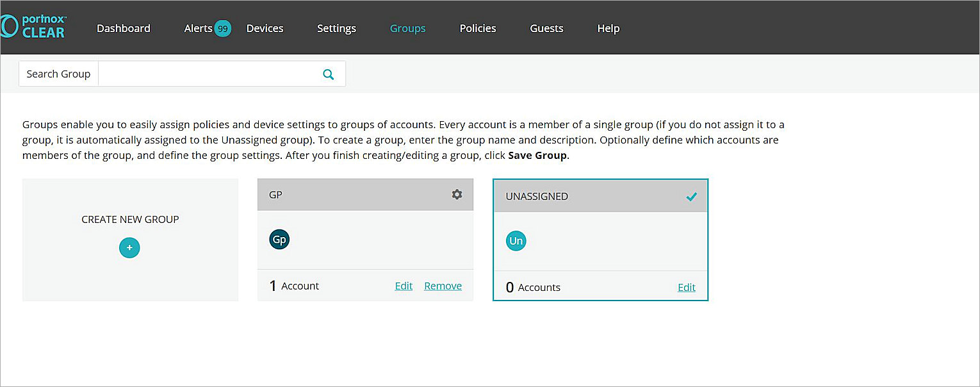
Task: Open the GP group settings gear
Action: [x=457, y=194]
